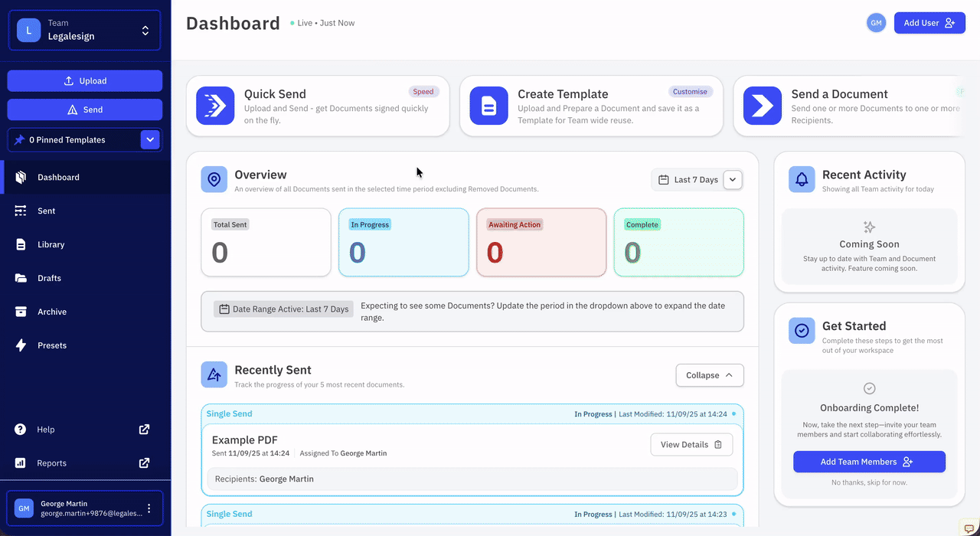Open the GM user avatar in header
The image size is (980, 536).
pyautogui.click(x=876, y=23)
